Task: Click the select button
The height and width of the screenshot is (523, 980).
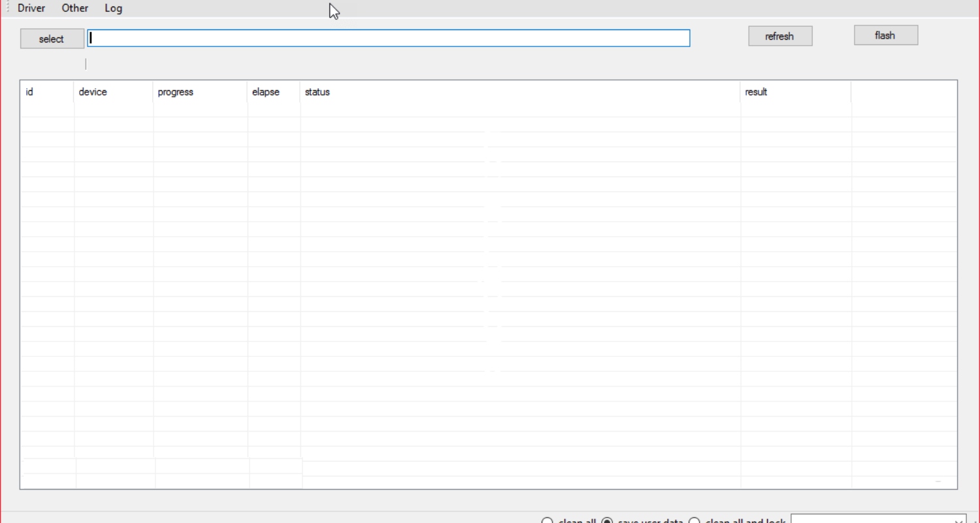Action: tap(52, 39)
